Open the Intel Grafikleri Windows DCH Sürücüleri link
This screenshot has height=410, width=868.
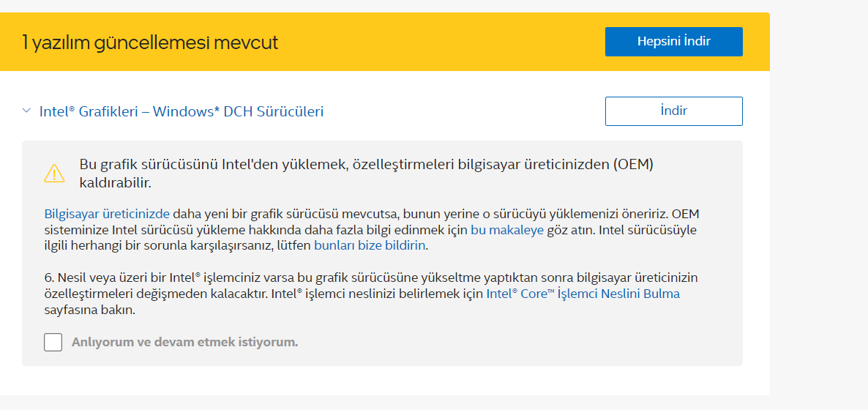point(182,111)
